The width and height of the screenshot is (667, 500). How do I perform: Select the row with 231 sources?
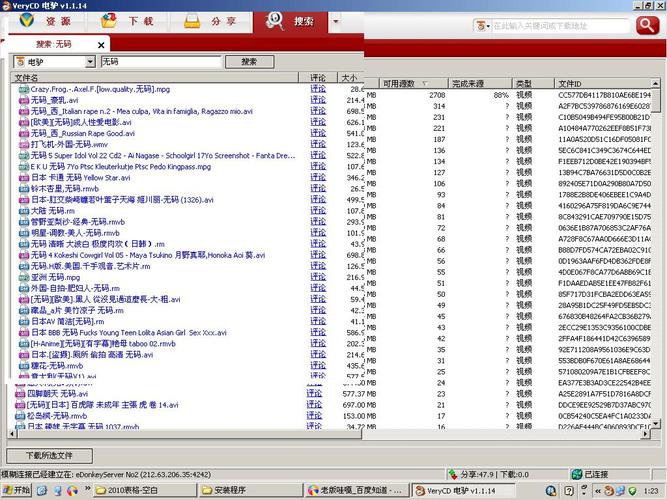coord(508,117)
